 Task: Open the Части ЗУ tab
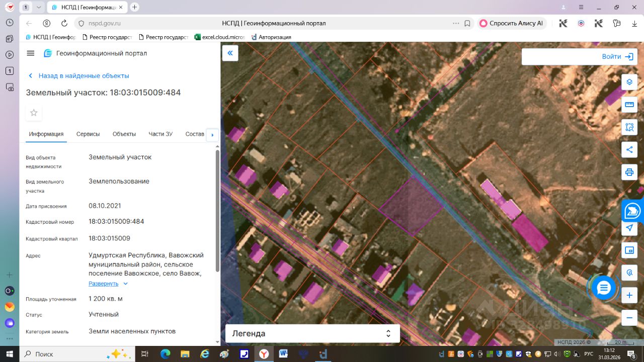(160, 134)
